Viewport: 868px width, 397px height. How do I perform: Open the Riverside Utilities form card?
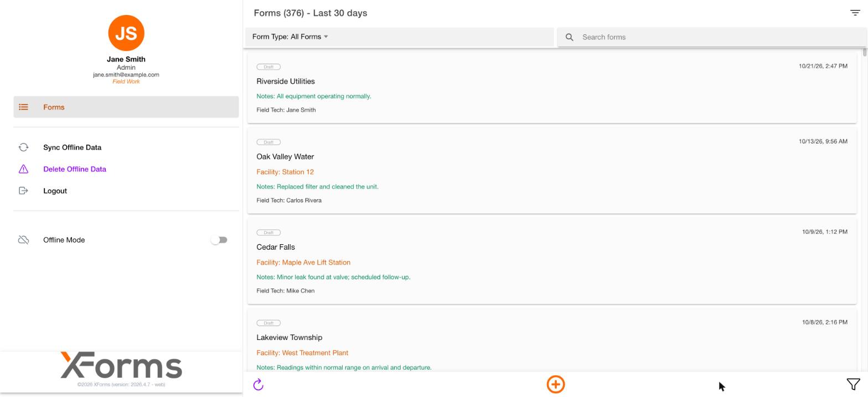(x=552, y=88)
